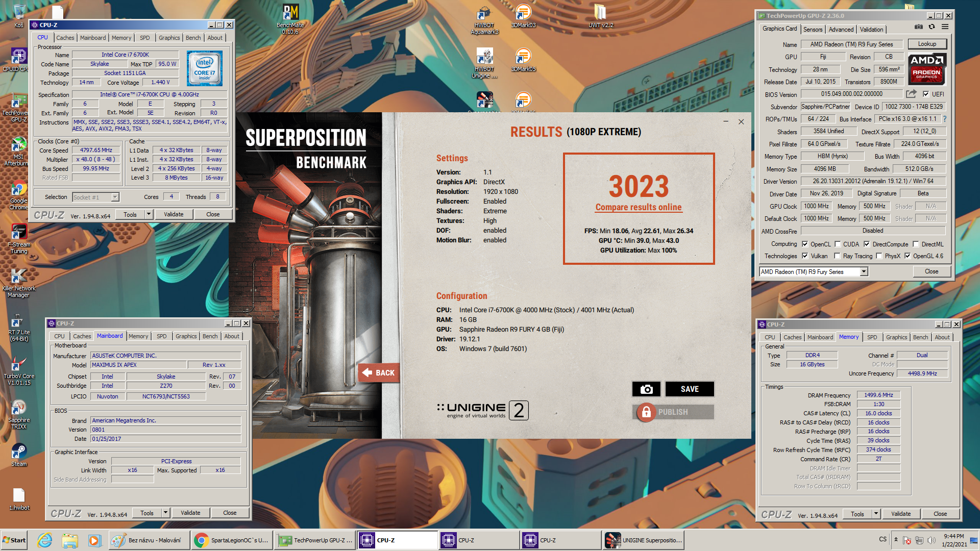Open the HWBOT Unigine desktop icon
The width and height of the screenshot is (980, 551).
(484, 64)
